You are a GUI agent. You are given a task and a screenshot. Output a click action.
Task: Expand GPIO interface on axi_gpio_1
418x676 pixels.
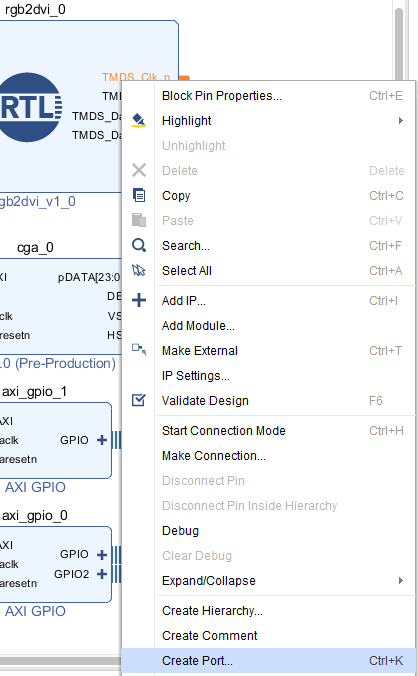pyautogui.click(x=102, y=440)
